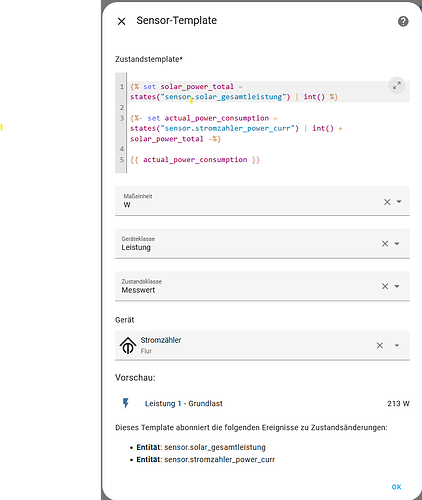
Task: Confirm the dialog with OK
Action: coord(396,487)
